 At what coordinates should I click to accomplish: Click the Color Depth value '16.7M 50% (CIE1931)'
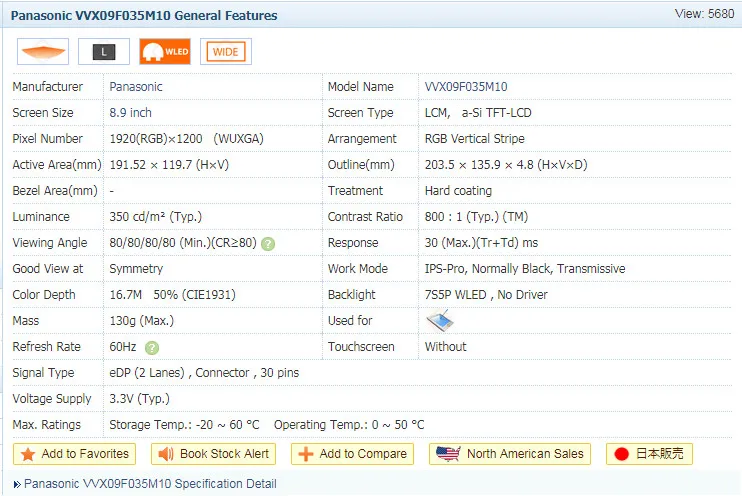point(173,295)
